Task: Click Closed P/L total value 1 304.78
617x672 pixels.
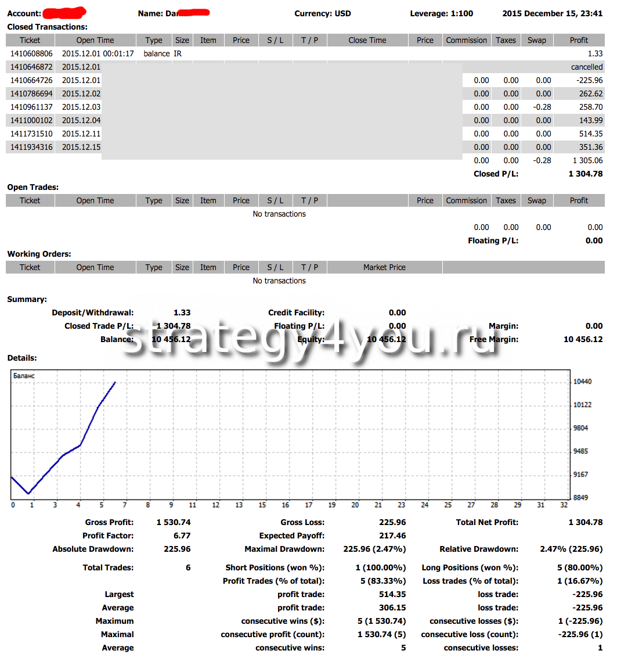Action: [585, 174]
